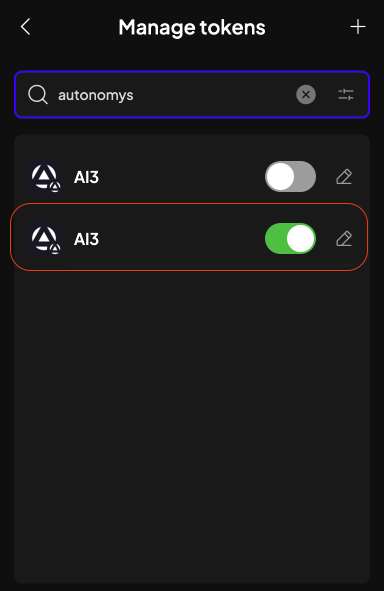Edit the disabled AI3 token via pencil
The image size is (384, 591).
coord(344,177)
